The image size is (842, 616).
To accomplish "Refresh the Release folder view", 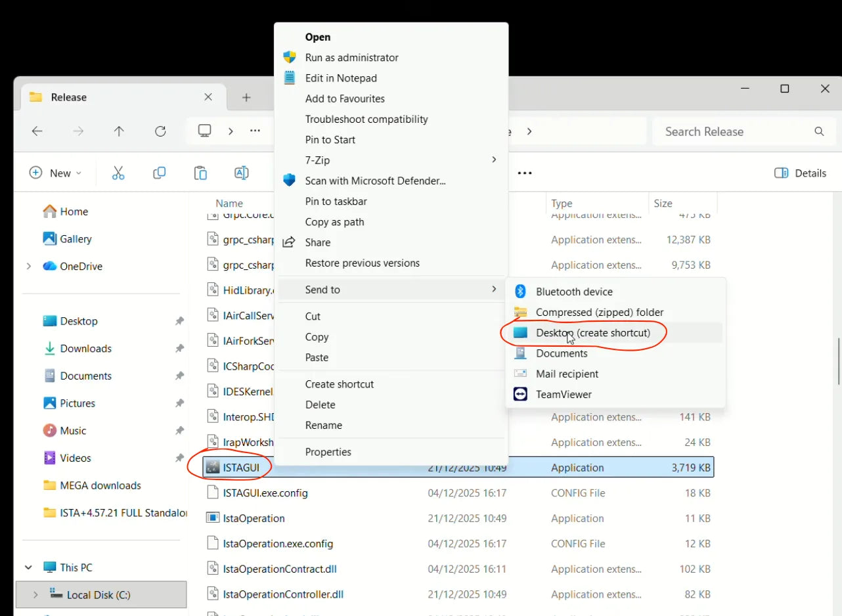I will pyautogui.click(x=160, y=131).
